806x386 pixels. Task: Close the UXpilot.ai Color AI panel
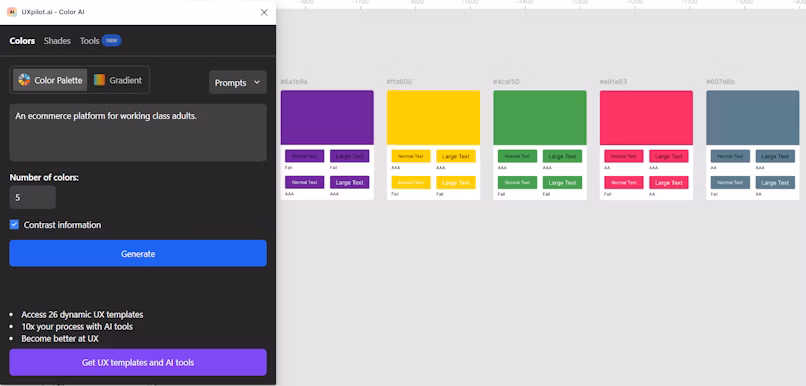[264, 12]
